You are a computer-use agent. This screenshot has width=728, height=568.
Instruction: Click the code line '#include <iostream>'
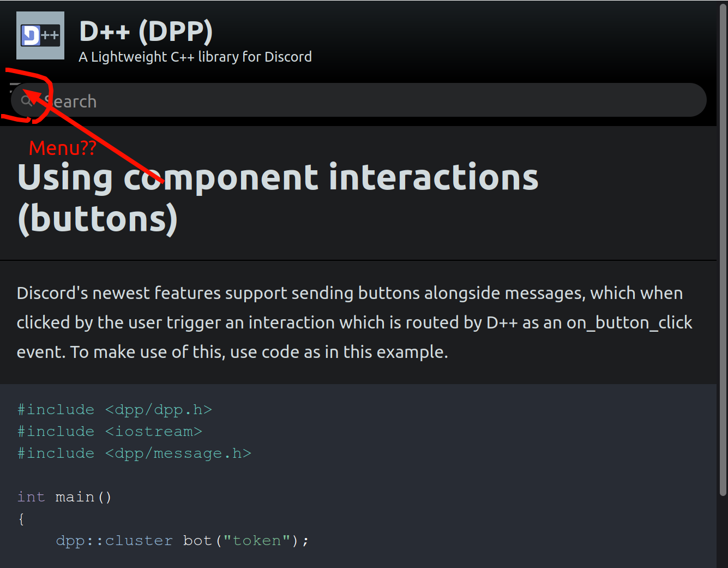pyautogui.click(x=110, y=431)
